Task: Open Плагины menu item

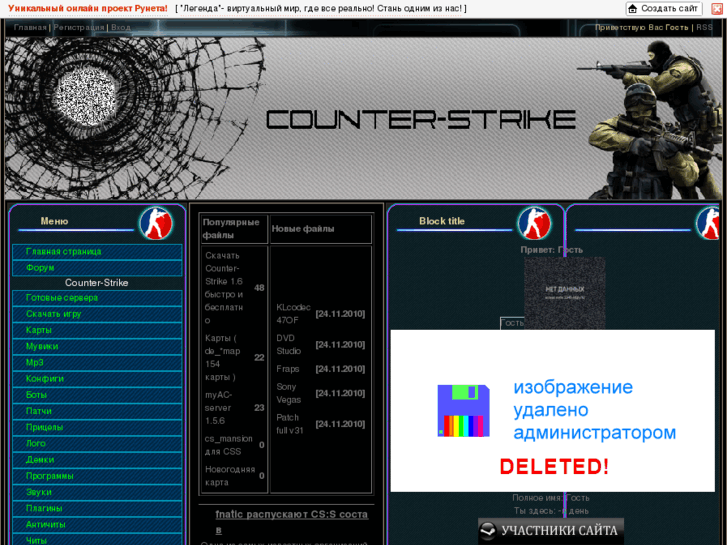Action: pyautogui.click(x=97, y=509)
